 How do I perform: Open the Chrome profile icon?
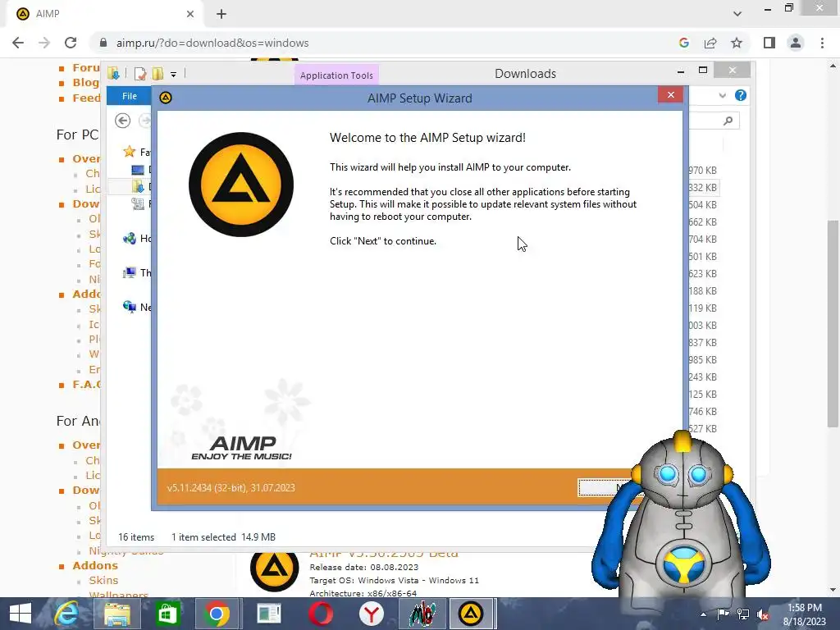[796, 43]
